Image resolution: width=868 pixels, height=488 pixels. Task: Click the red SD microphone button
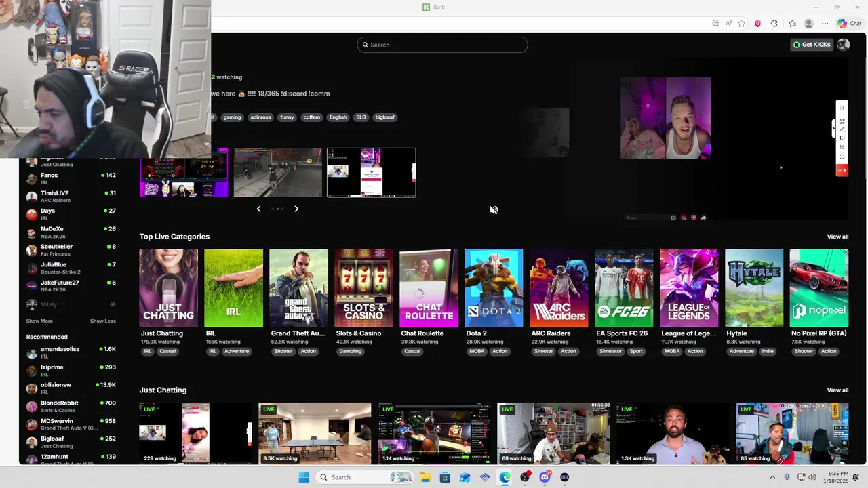842,170
